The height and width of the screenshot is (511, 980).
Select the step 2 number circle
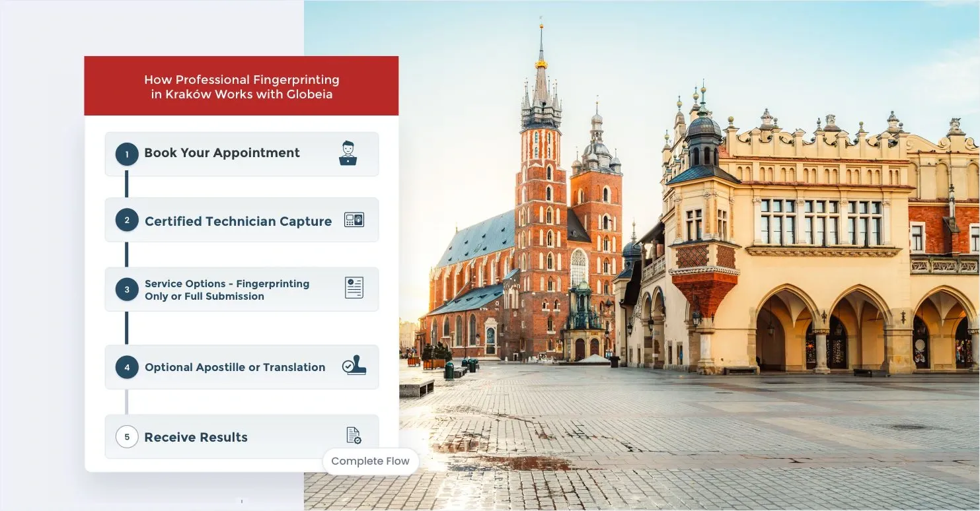click(127, 220)
